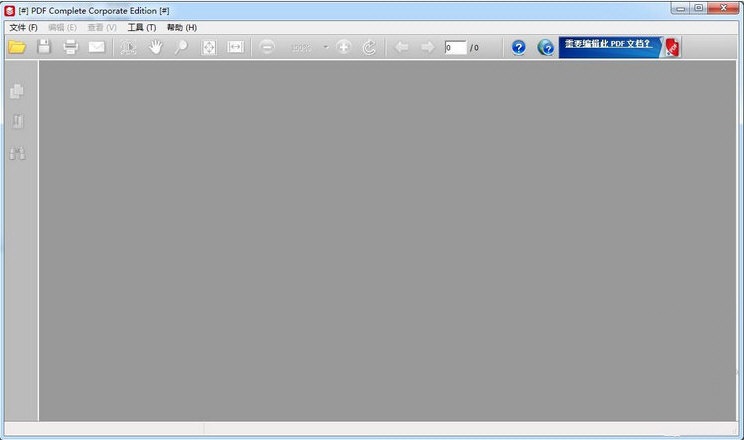Maximize the PDF Complete window
The image size is (744, 440).
pos(698,8)
